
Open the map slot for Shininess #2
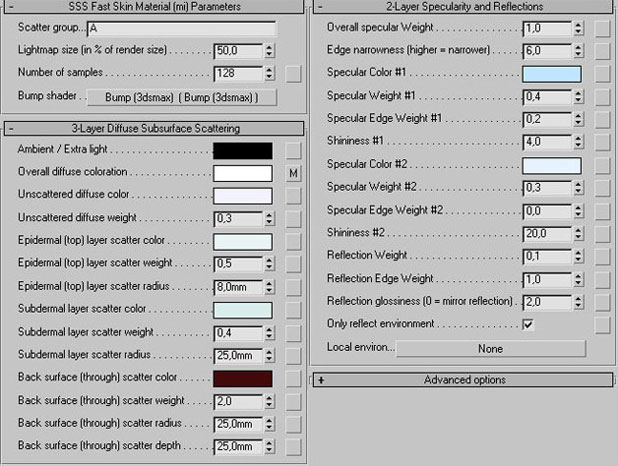(602, 234)
